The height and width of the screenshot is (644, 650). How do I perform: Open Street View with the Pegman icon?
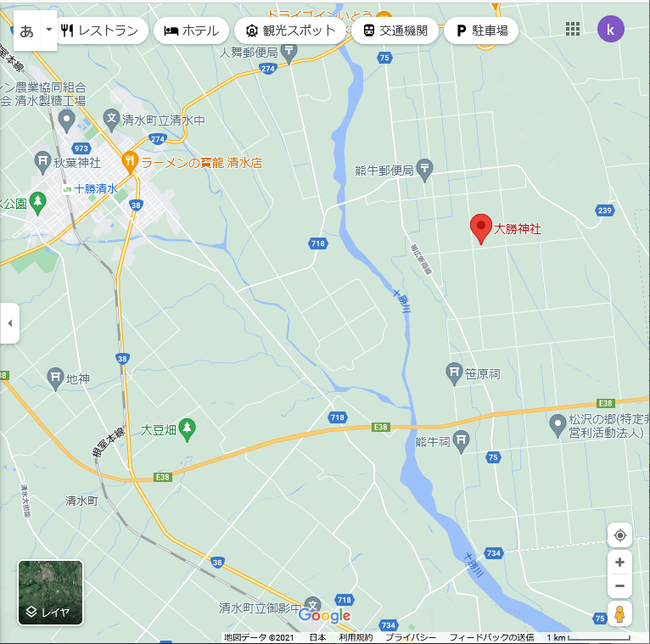pyautogui.click(x=619, y=613)
